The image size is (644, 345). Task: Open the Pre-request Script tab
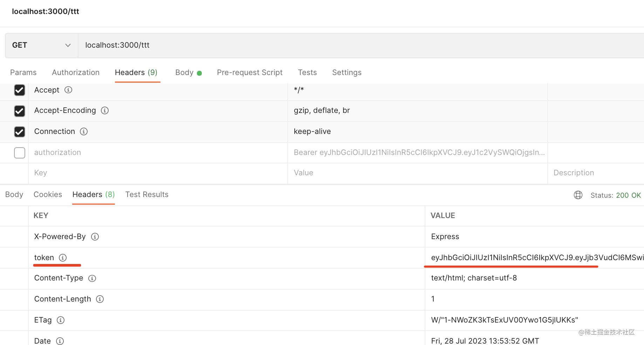(x=249, y=73)
